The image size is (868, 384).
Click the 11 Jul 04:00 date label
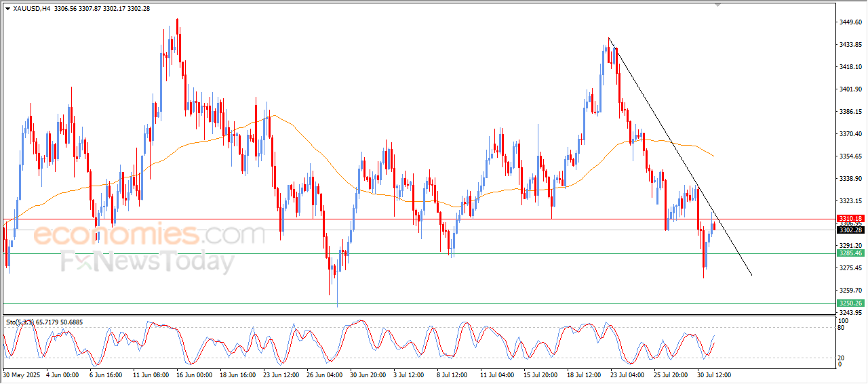(x=497, y=374)
